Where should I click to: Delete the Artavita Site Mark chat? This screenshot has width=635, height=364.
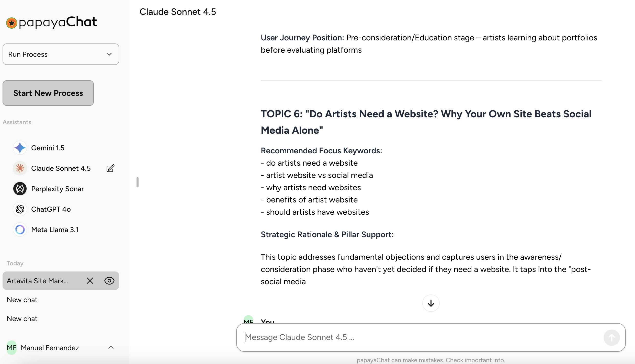pyautogui.click(x=90, y=281)
